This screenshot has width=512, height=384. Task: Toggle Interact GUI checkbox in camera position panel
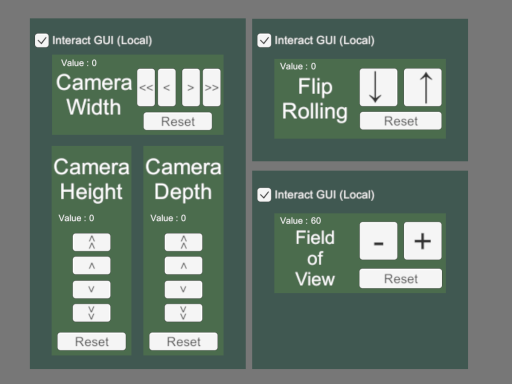pos(42,41)
